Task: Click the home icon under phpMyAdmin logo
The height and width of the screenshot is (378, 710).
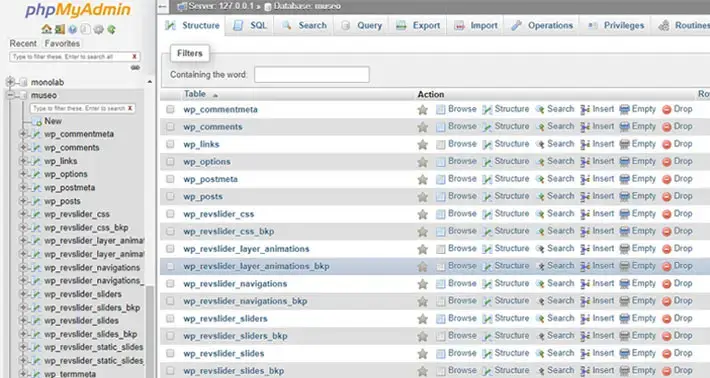Action: [x=46, y=29]
